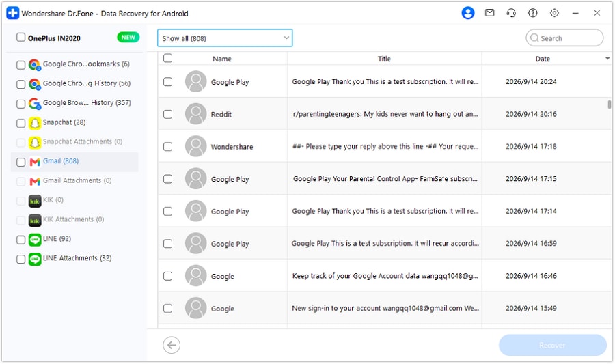
Task: Click the Gmail icon in sidebar
Action: pyautogui.click(x=35, y=162)
